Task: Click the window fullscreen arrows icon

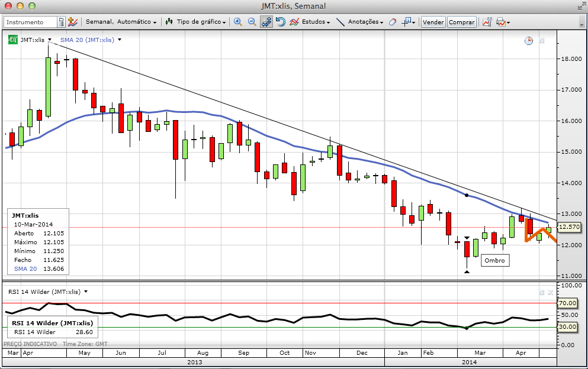Action: [x=581, y=7]
